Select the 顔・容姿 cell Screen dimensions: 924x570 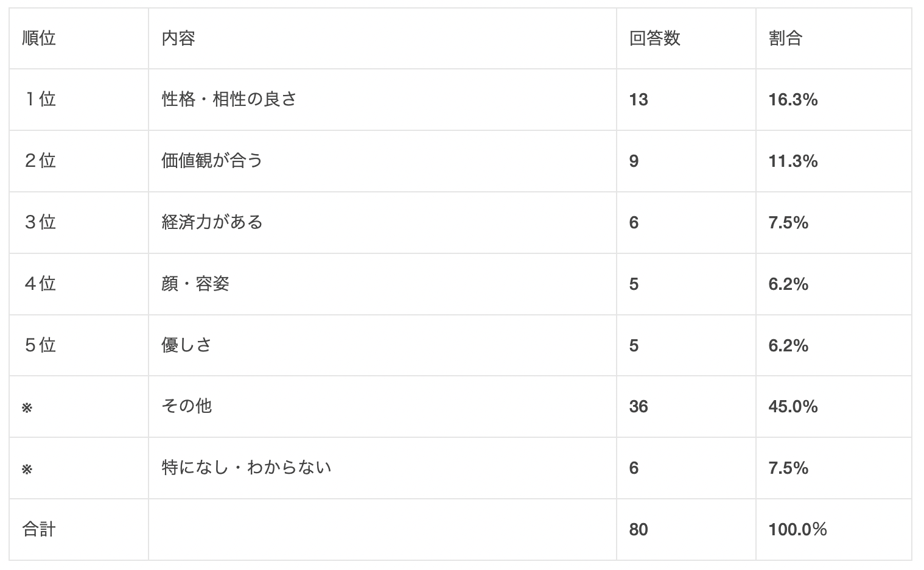(195, 284)
